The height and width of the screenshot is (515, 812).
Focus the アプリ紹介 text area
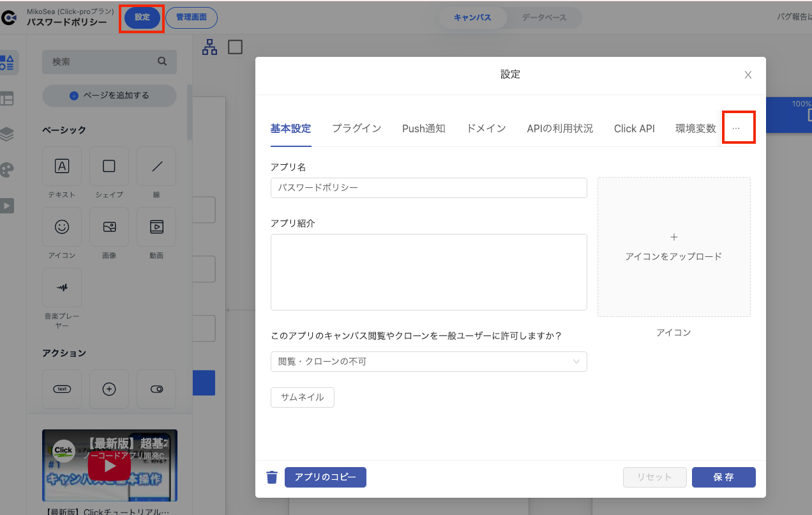pos(428,272)
